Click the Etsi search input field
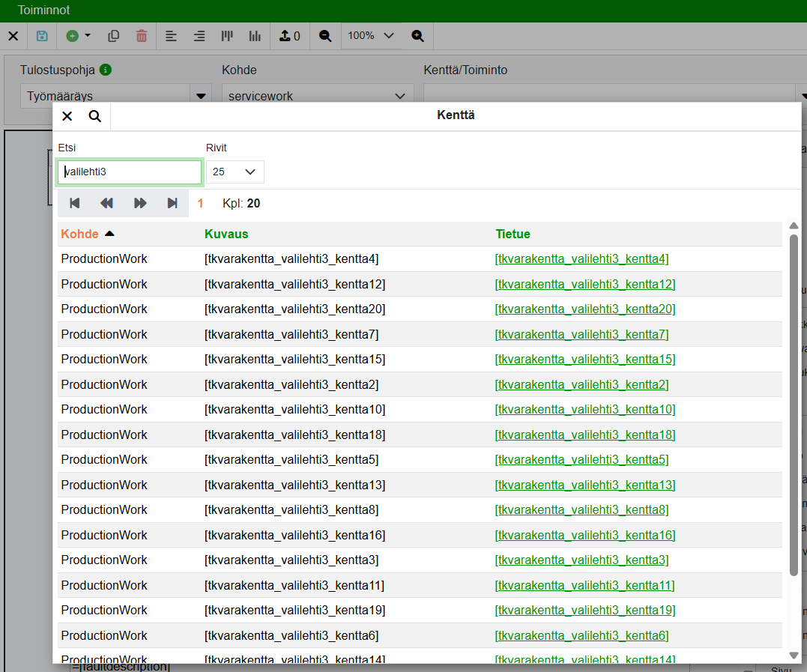The height and width of the screenshot is (672, 807). tap(130, 172)
